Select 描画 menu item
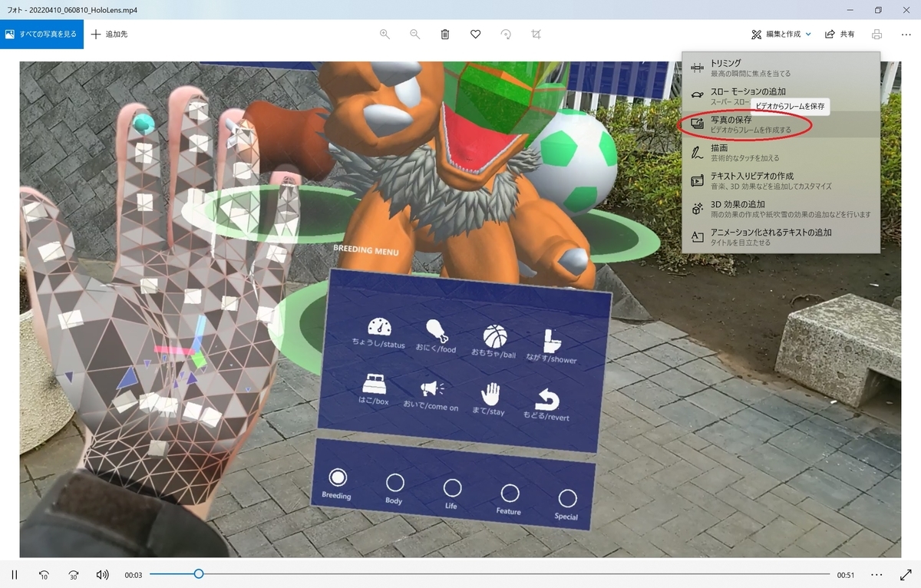Image resolution: width=921 pixels, height=588 pixels. pos(781,152)
